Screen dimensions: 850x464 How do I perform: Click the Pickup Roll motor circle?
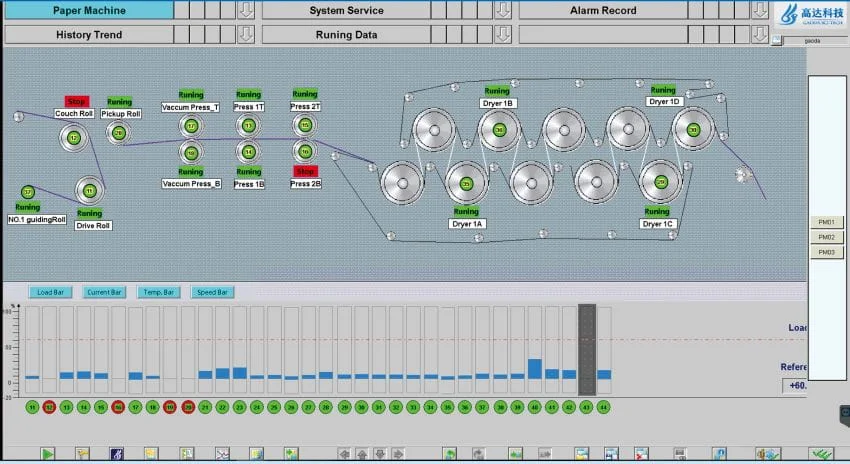(x=118, y=133)
